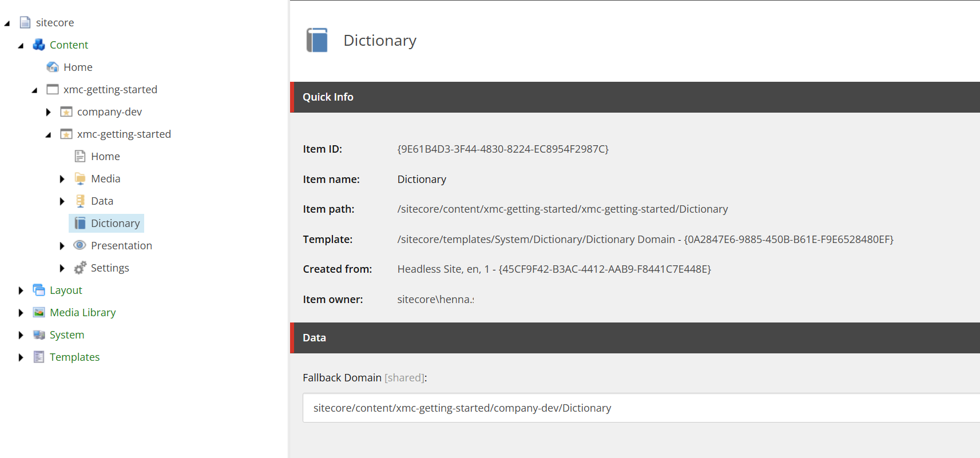
Task: Click the System computer icon
Action: pos(39,334)
